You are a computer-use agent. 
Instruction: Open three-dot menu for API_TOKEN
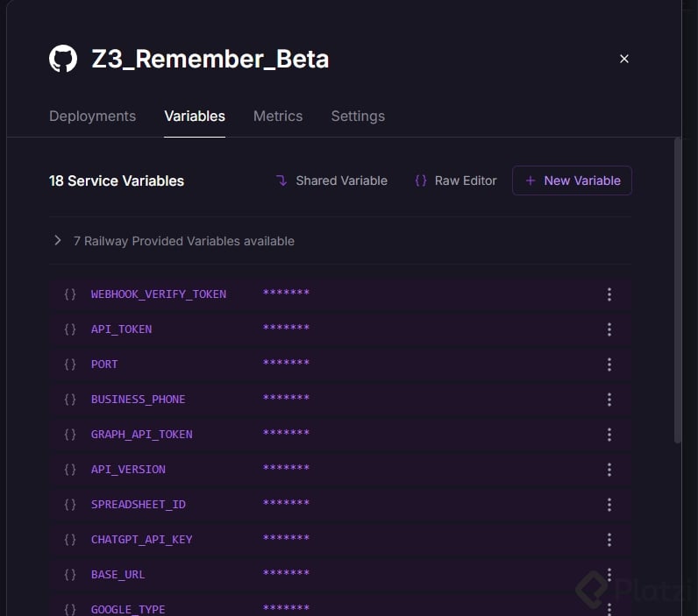point(609,329)
